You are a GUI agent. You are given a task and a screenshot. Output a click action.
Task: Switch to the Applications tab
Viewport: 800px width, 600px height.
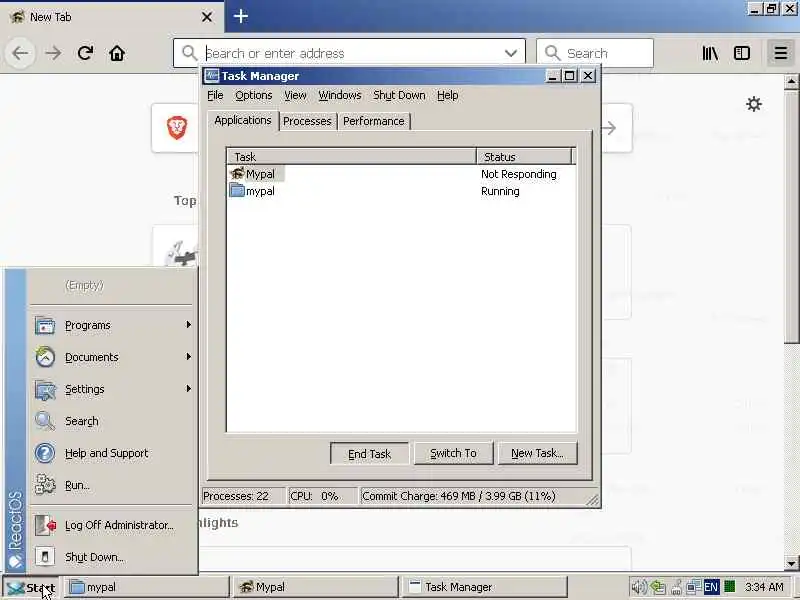click(243, 120)
